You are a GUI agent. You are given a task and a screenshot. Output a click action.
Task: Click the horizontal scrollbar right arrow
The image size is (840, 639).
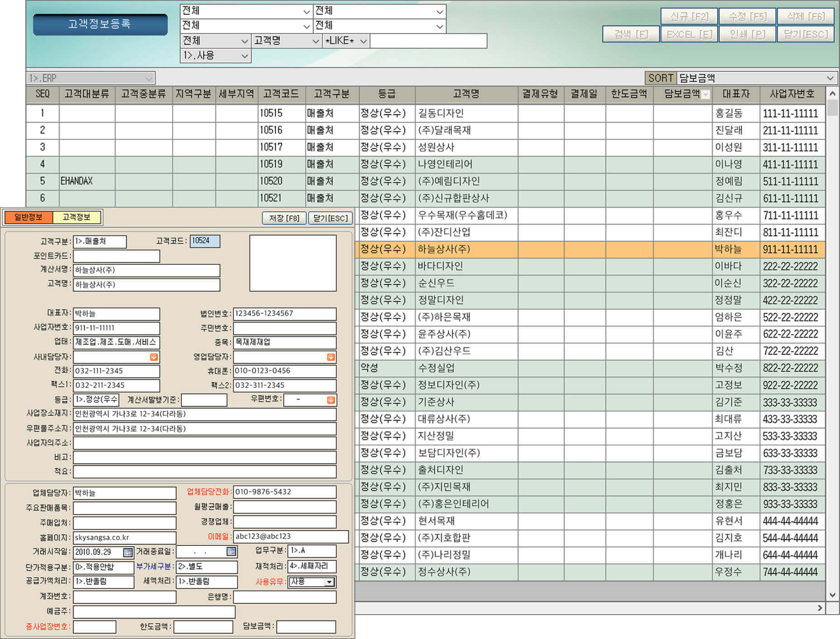(x=820, y=608)
